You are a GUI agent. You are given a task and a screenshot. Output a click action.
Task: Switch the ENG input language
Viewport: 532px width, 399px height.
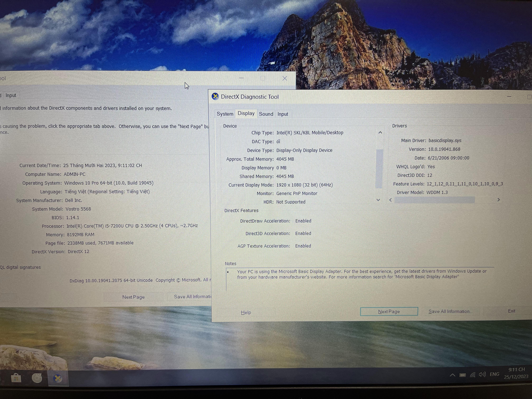tap(495, 374)
